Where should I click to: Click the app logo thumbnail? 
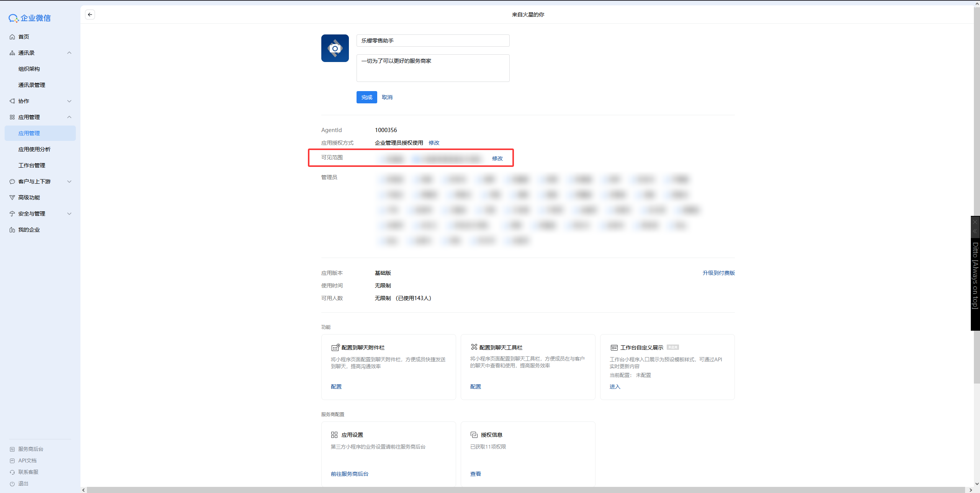pos(335,48)
